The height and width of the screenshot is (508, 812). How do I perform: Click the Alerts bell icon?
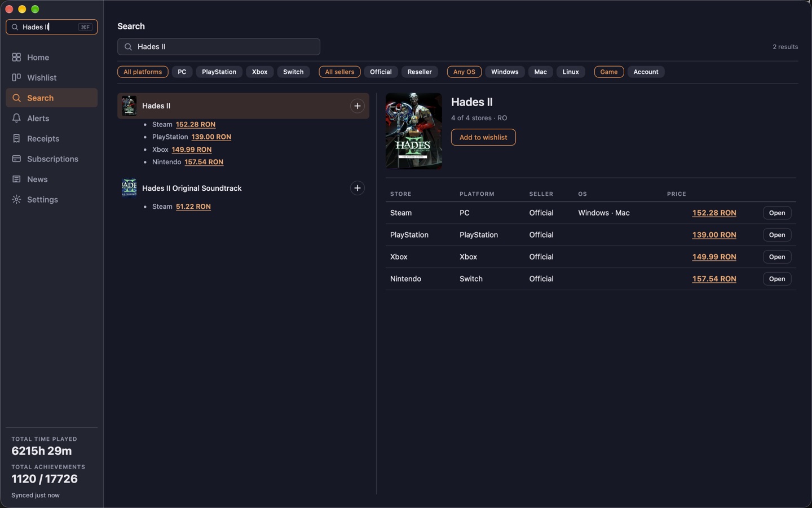(x=16, y=119)
